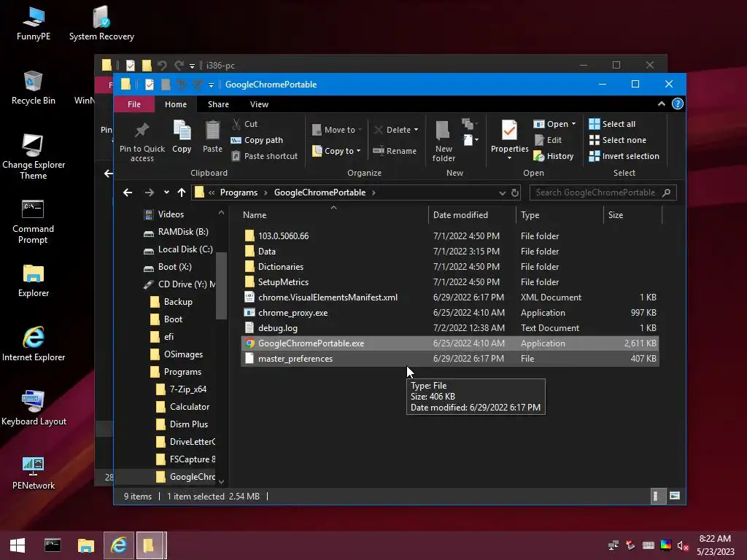This screenshot has width=747, height=560.
Task: Click the Back navigation arrow
Action: (x=128, y=192)
